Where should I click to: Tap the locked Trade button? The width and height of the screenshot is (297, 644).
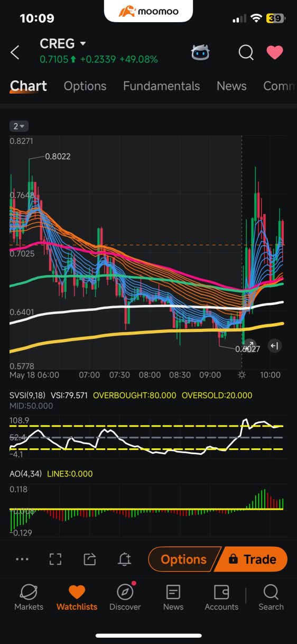click(253, 559)
